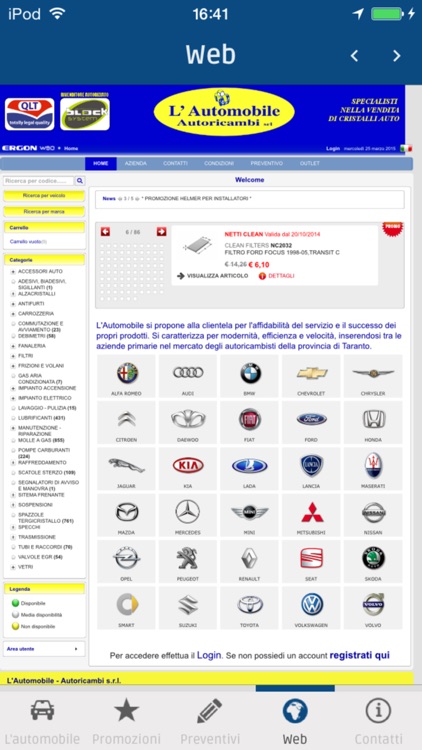This screenshot has width=422, height=750.
Task: Open the Audi brand logo
Action: click(x=188, y=372)
